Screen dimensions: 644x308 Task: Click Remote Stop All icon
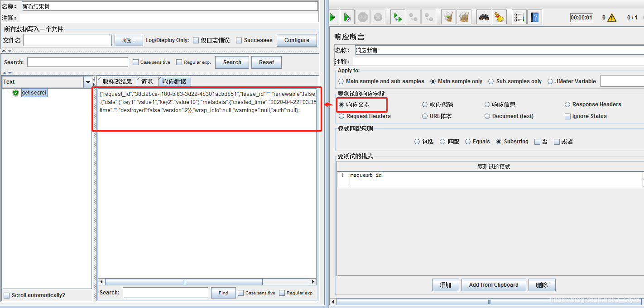pyautogui.click(x=413, y=18)
